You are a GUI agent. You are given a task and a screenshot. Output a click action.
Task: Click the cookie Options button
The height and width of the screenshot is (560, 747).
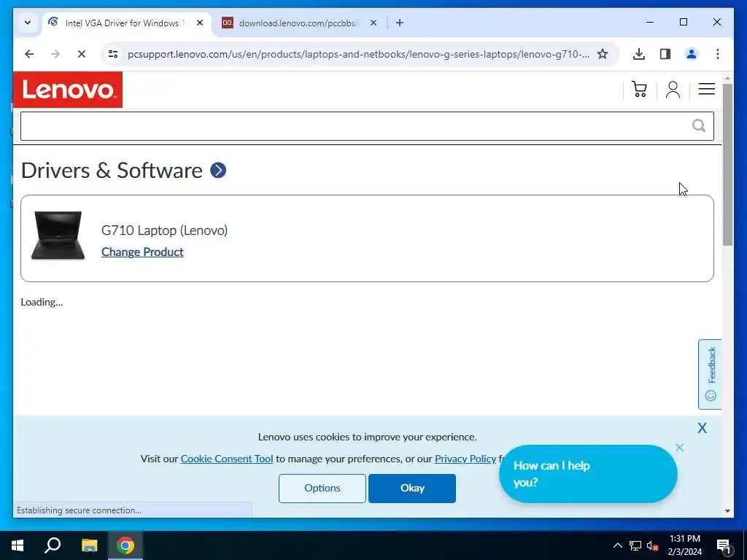[x=322, y=488]
